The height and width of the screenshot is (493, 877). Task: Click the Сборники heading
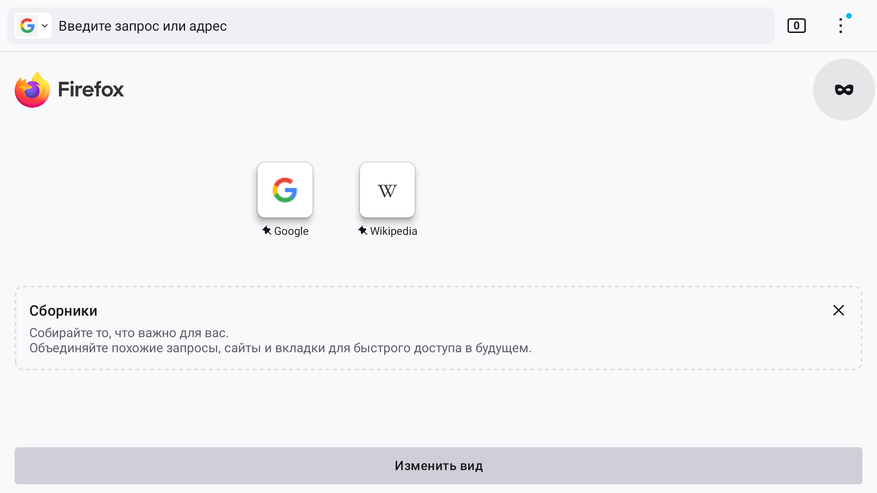coord(63,311)
